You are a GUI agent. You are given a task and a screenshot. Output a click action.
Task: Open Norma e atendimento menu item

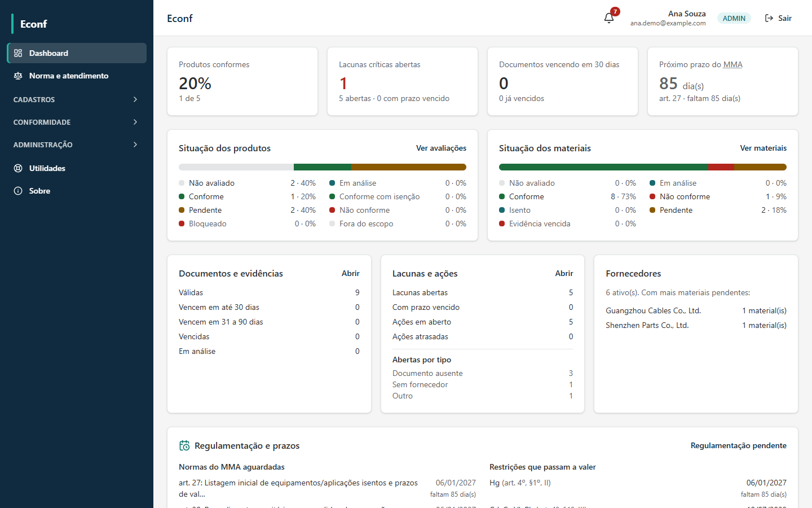pyautogui.click(x=77, y=76)
